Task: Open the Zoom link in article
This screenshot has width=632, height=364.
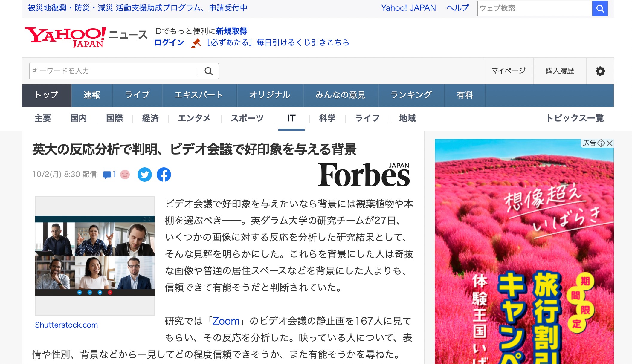Action: (x=226, y=321)
